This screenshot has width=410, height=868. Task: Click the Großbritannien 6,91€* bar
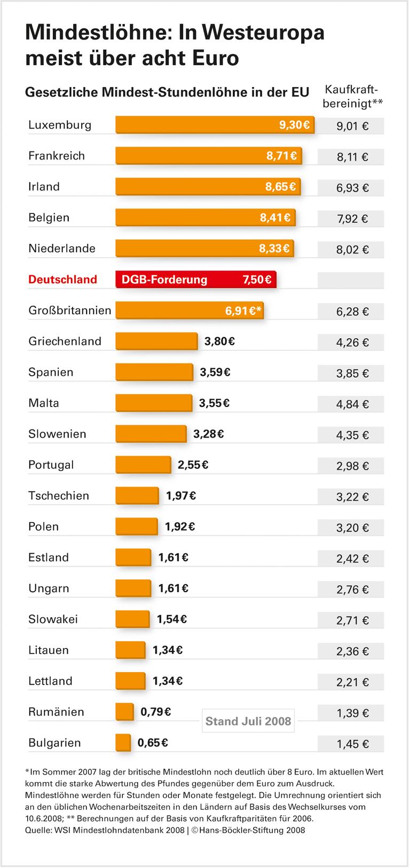[190, 310]
